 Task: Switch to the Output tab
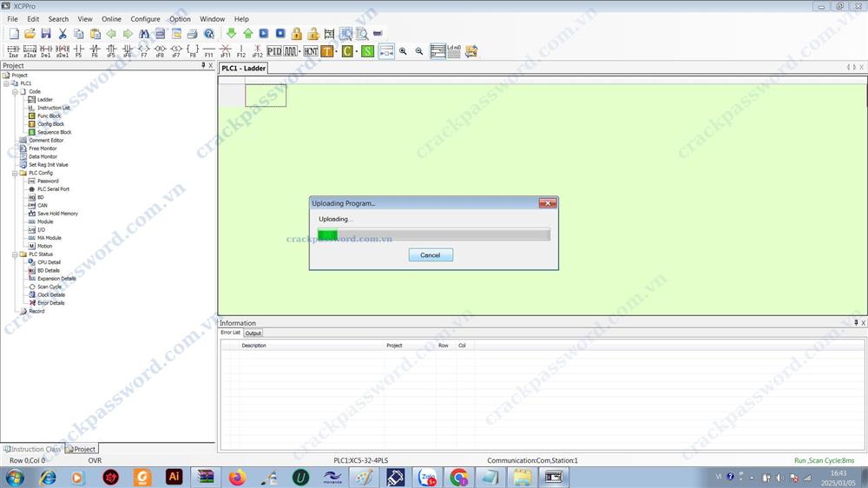point(253,333)
